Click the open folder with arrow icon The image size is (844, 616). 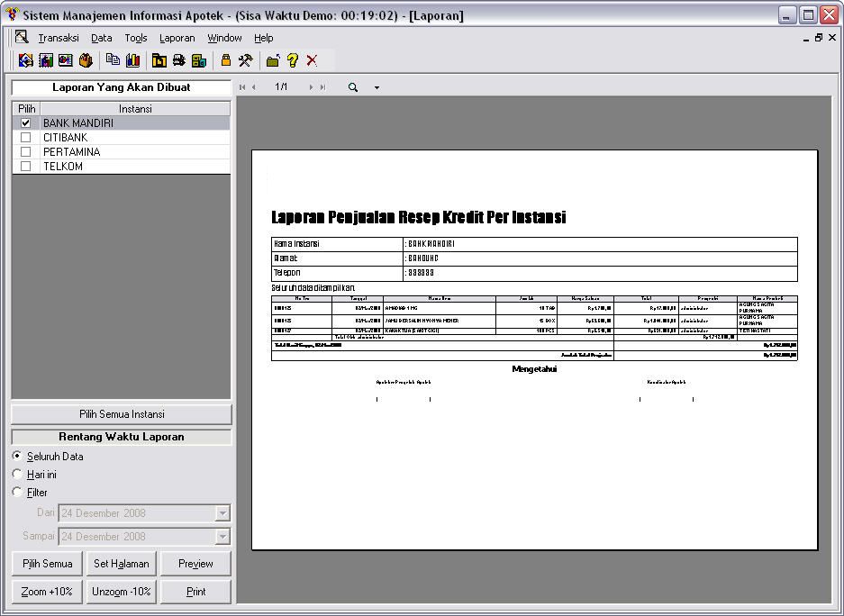pyautogui.click(x=273, y=60)
